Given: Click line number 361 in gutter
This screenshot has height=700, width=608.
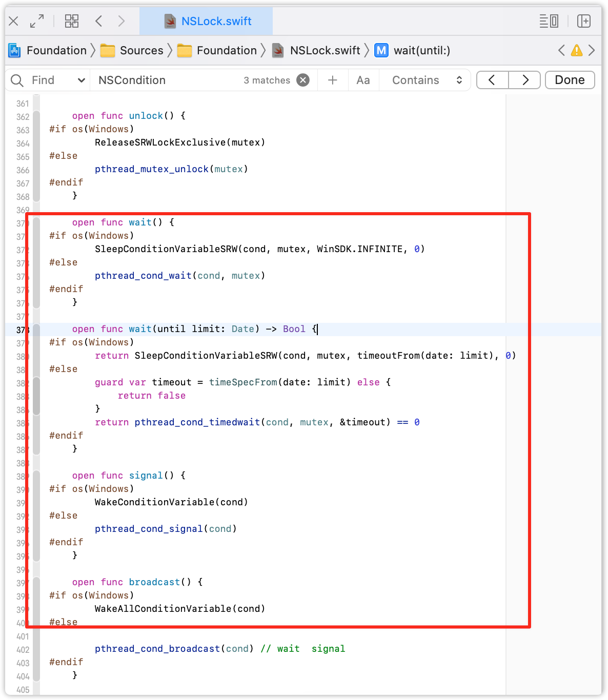Looking at the screenshot, I should 23,104.
